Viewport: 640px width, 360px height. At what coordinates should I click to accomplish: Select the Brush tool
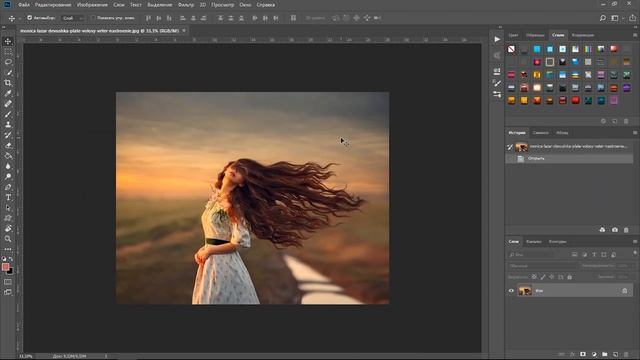point(8,114)
